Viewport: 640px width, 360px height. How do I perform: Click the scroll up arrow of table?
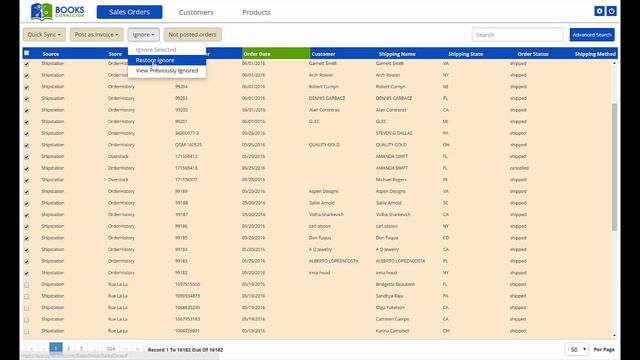point(614,63)
